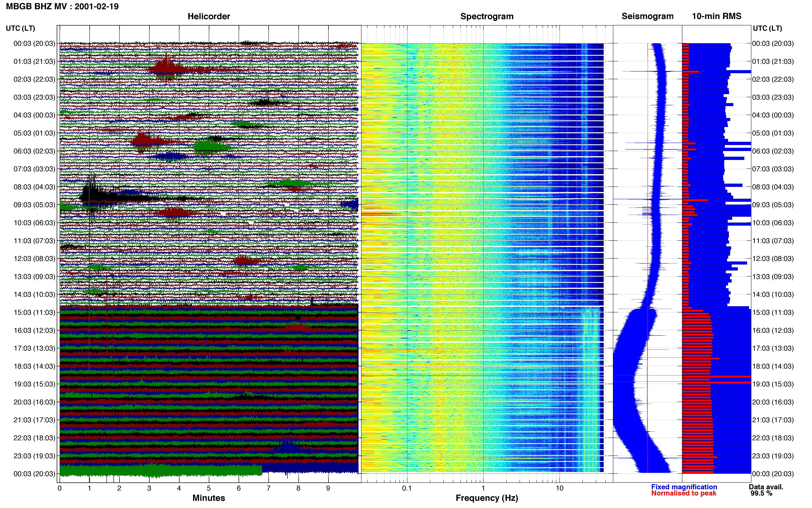Click the Minutes axis tick label '9'
812x508 pixels.
pyautogui.click(x=328, y=488)
